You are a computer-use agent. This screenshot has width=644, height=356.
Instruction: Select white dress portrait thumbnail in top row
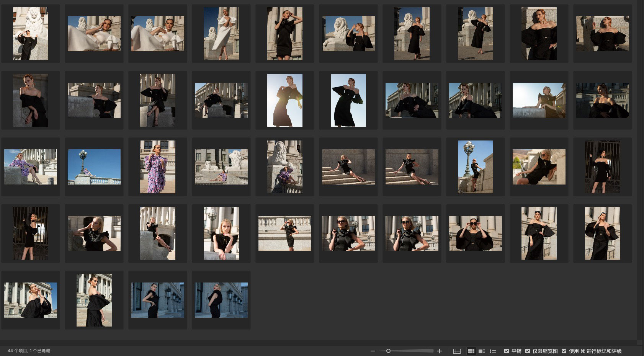[221, 34]
